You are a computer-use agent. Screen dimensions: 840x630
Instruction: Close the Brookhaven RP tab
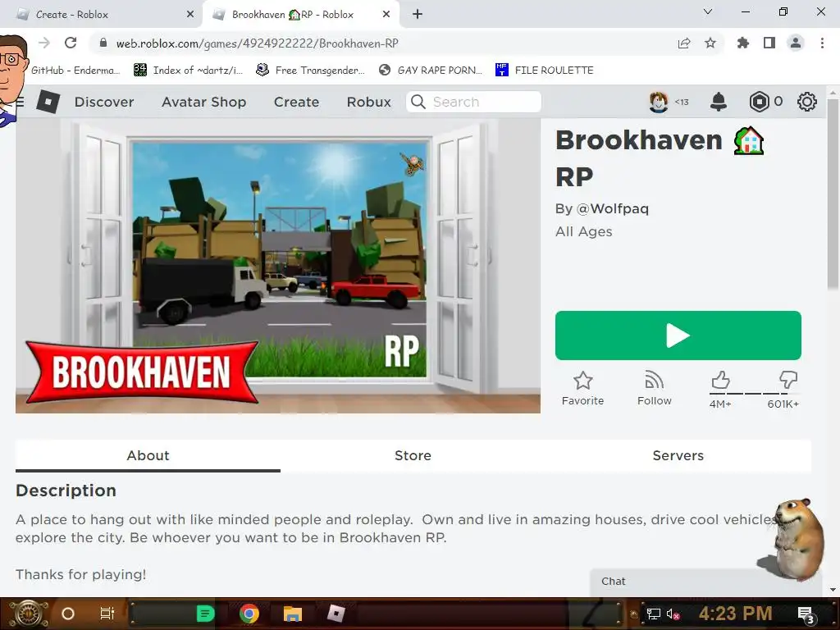pyautogui.click(x=386, y=15)
